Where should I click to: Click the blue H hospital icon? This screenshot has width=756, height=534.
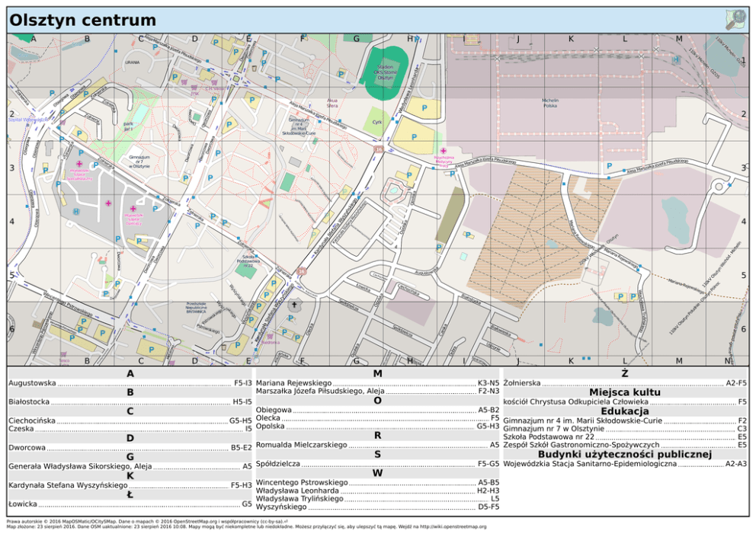[75, 211]
